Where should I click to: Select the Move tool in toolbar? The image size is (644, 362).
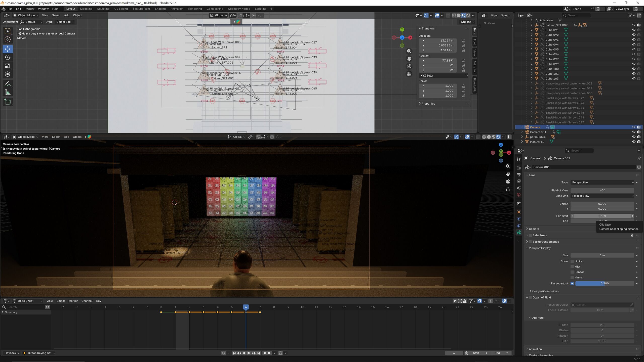(8, 49)
